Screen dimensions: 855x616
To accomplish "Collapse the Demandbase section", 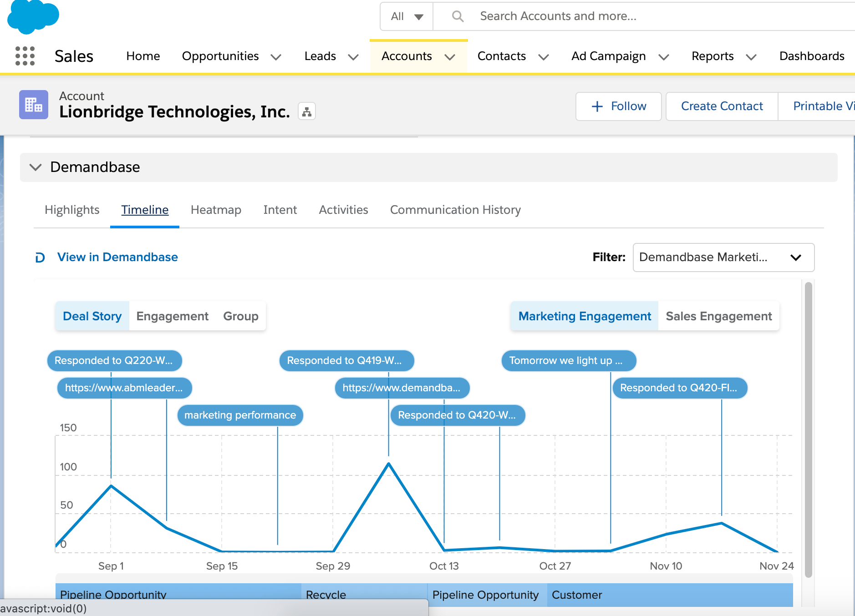I will tap(36, 167).
